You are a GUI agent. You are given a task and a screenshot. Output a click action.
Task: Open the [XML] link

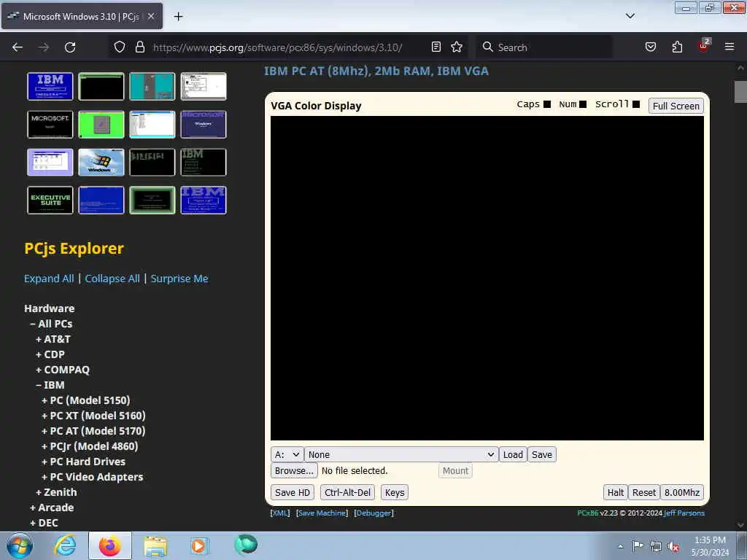click(280, 513)
